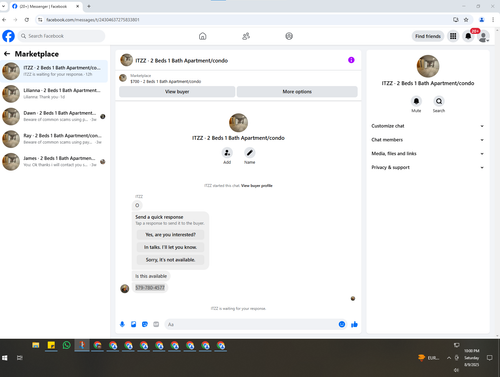Screen dimensions: 500x377
Task: Expand Media, files and links section
Action: 428,154
